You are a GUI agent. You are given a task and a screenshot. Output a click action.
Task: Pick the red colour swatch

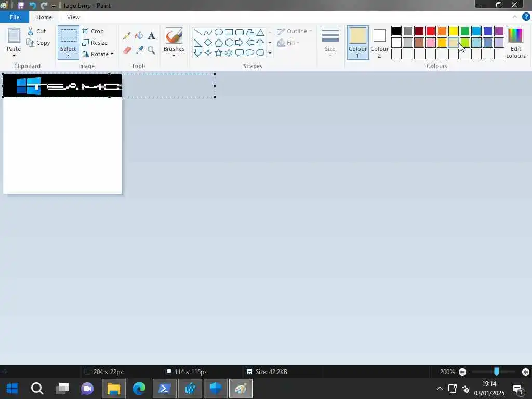[x=431, y=31]
